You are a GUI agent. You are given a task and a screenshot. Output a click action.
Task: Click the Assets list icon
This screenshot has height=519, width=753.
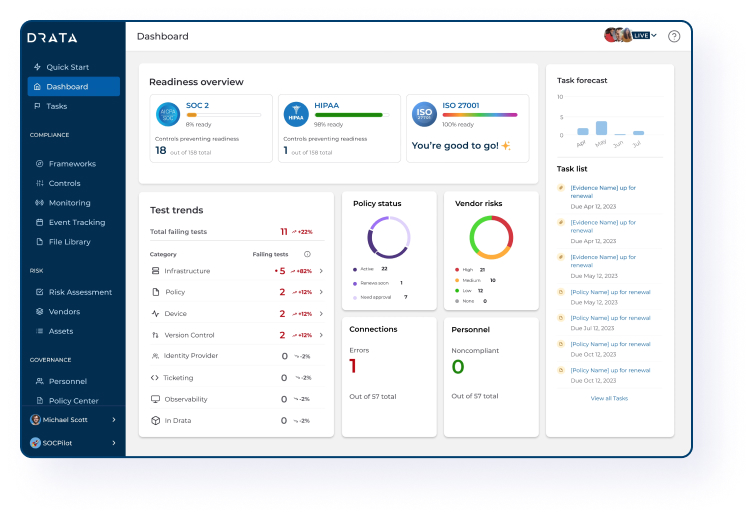pos(39,331)
